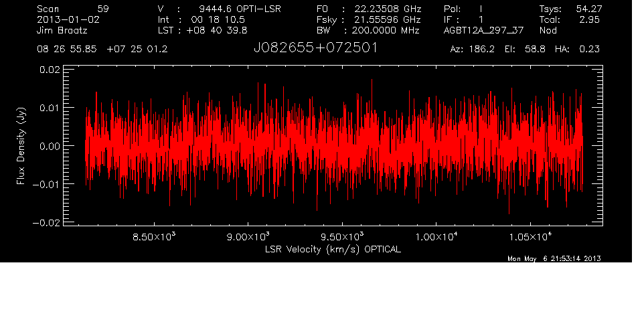Select right ascension 08 26 55.85
644x328 pixels.
click(x=67, y=50)
